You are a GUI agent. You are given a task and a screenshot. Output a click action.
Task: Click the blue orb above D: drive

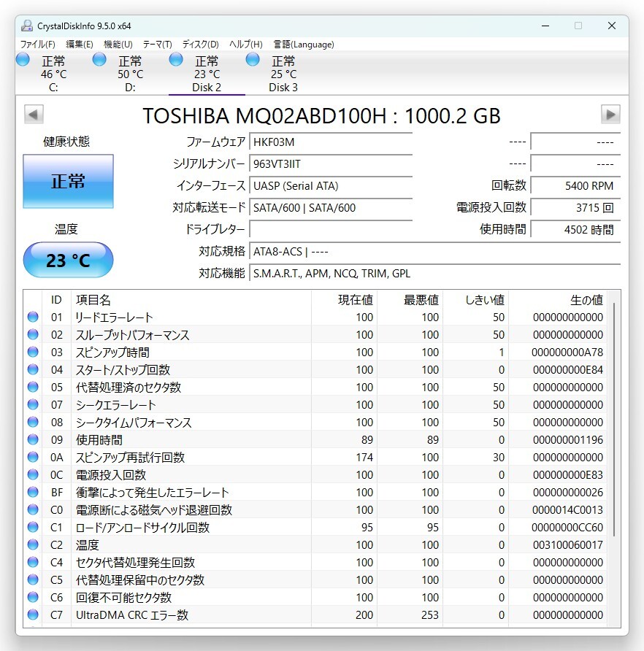pos(99,59)
